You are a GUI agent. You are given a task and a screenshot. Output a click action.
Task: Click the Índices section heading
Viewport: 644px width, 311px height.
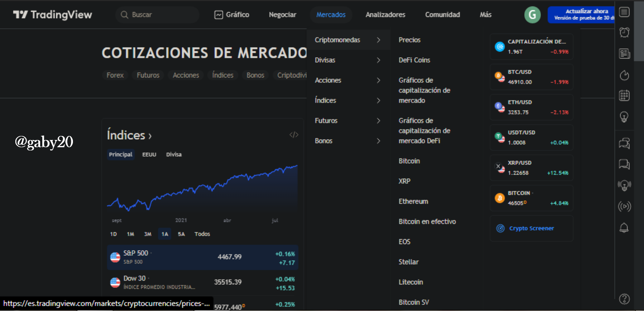[129, 135]
